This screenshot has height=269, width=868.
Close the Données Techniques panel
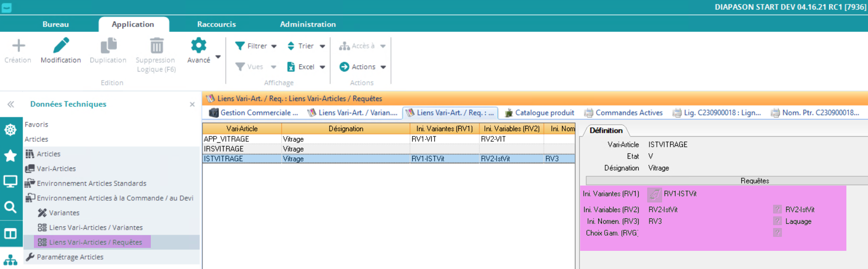coord(192,105)
